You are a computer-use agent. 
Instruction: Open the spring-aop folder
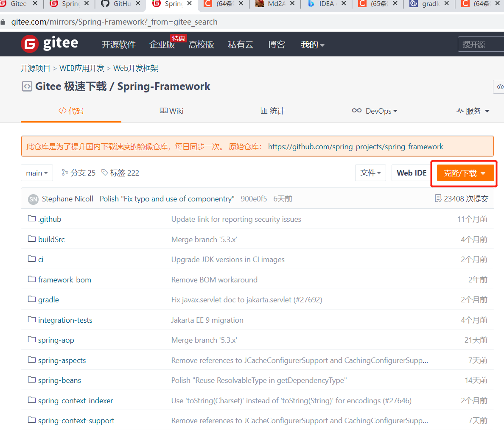56,340
